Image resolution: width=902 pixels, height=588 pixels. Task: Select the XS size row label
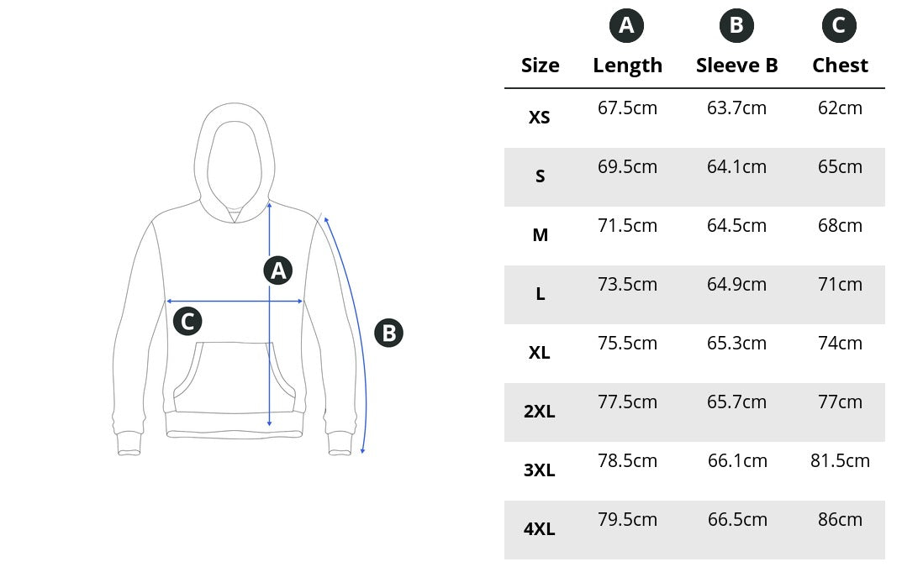point(540,118)
